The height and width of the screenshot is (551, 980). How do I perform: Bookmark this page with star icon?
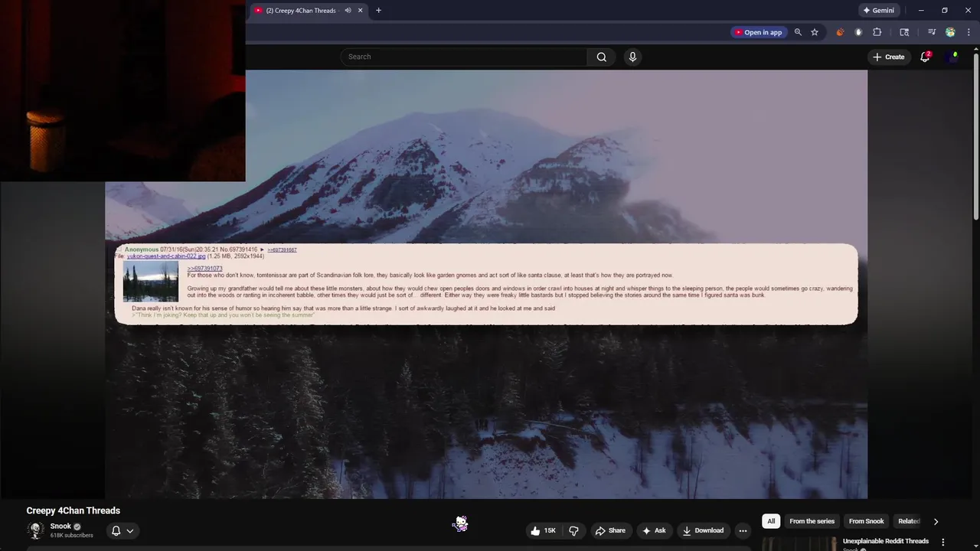[815, 32]
